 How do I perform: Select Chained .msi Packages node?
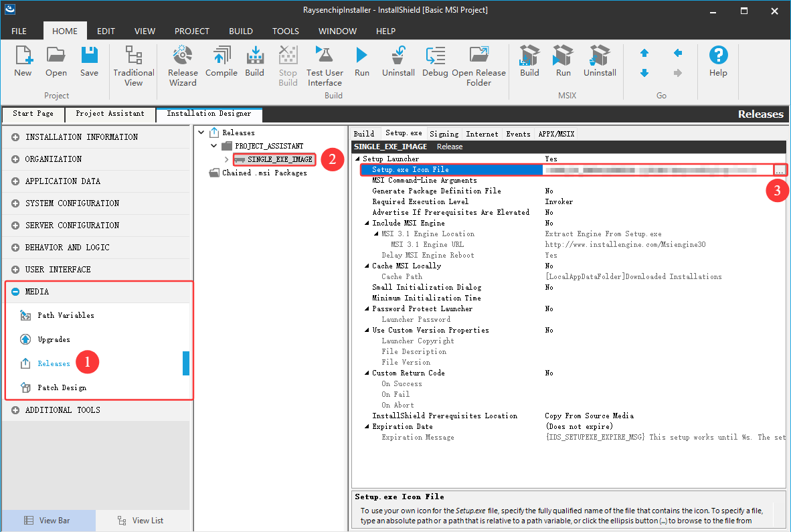pos(264,173)
